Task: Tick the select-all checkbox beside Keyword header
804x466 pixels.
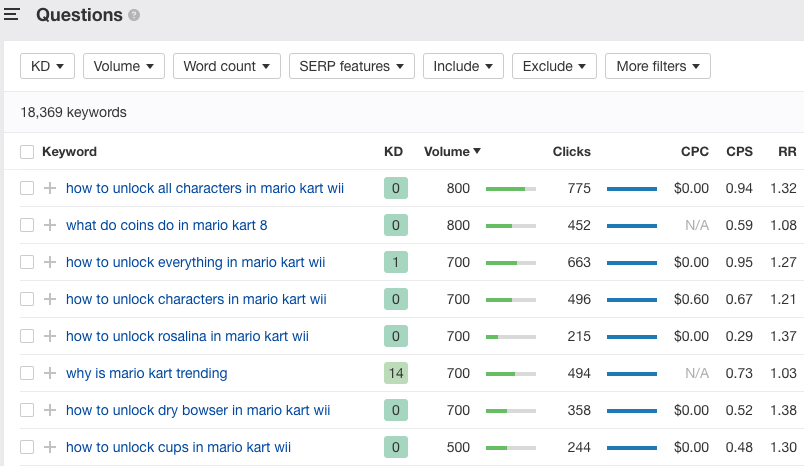Action: tap(27, 152)
